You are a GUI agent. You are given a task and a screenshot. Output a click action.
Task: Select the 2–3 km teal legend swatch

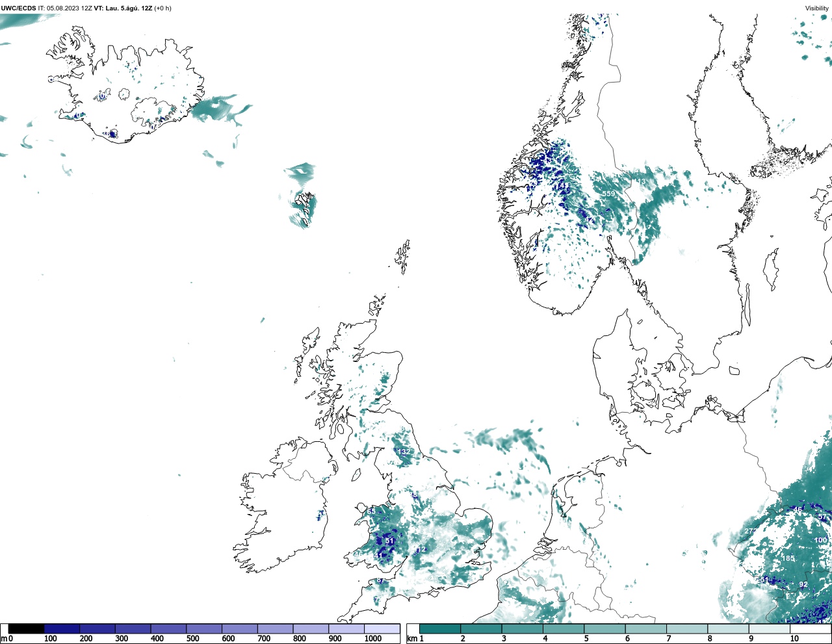(481, 628)
